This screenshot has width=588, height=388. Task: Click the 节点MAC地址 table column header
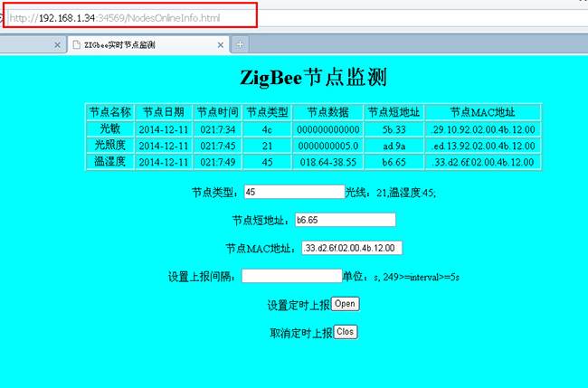(483, 112)
